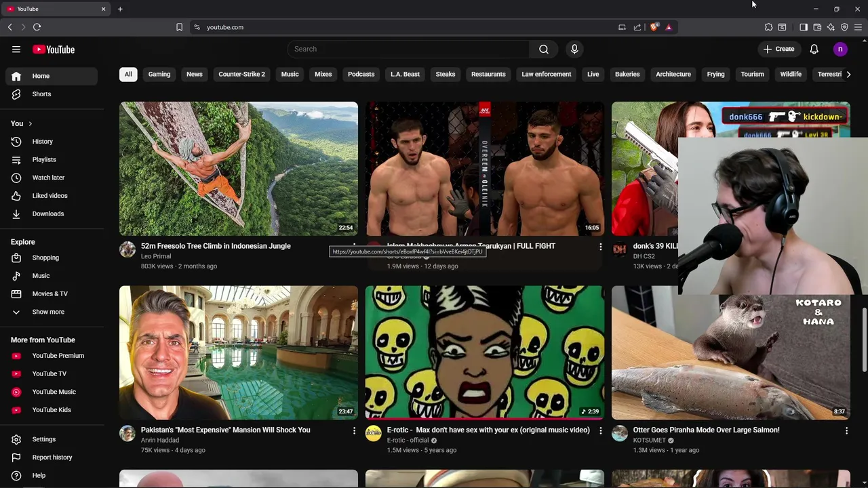
Task: Open the E-rotic music video thumbnail
Action: pos(484,352)
